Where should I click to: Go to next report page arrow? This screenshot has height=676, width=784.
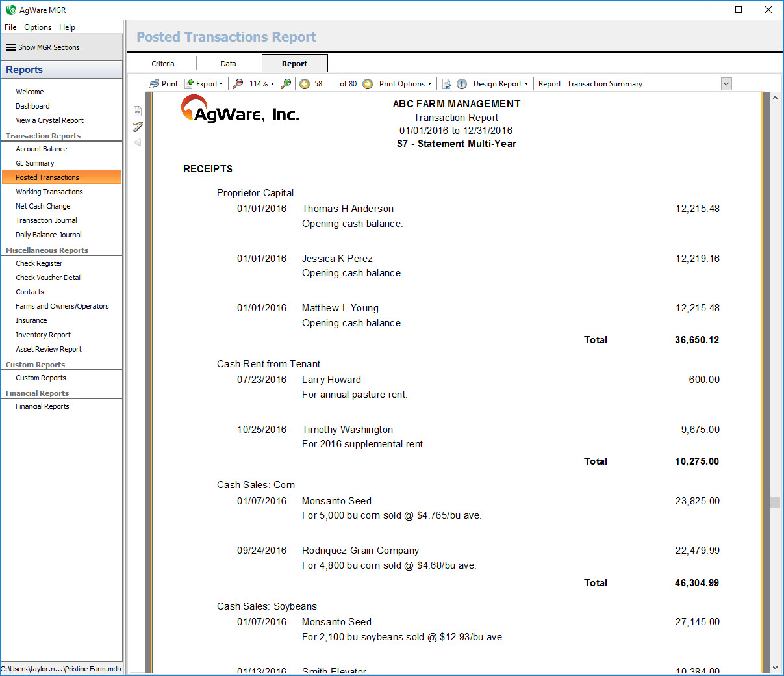368,84
